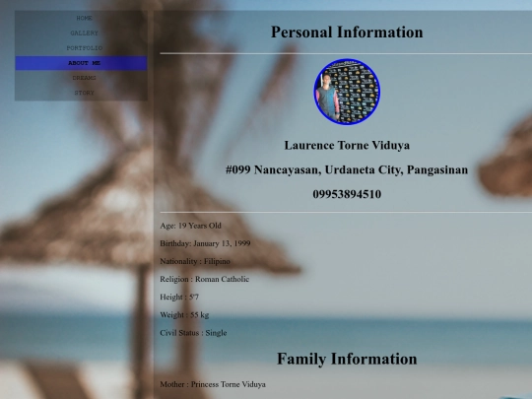Click Birthday: January 13, 1999
This screenshot has width=532, height=399.
click(205, 243)
